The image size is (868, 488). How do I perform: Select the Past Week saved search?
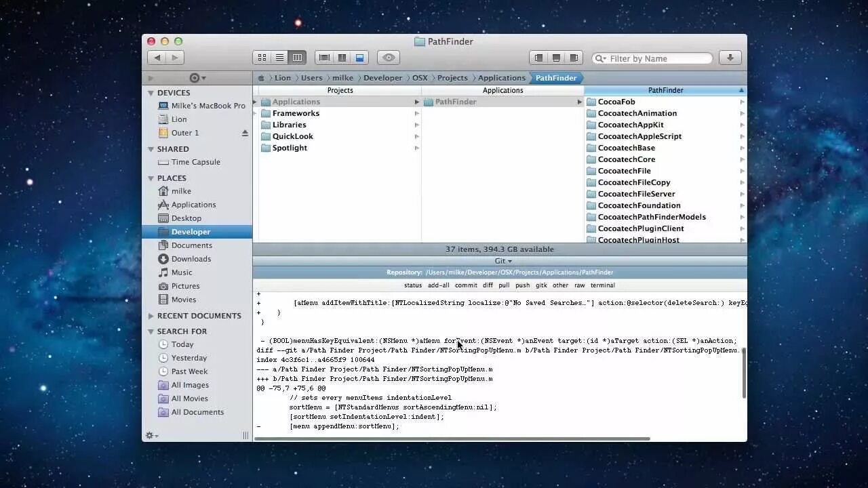(182, 371)
